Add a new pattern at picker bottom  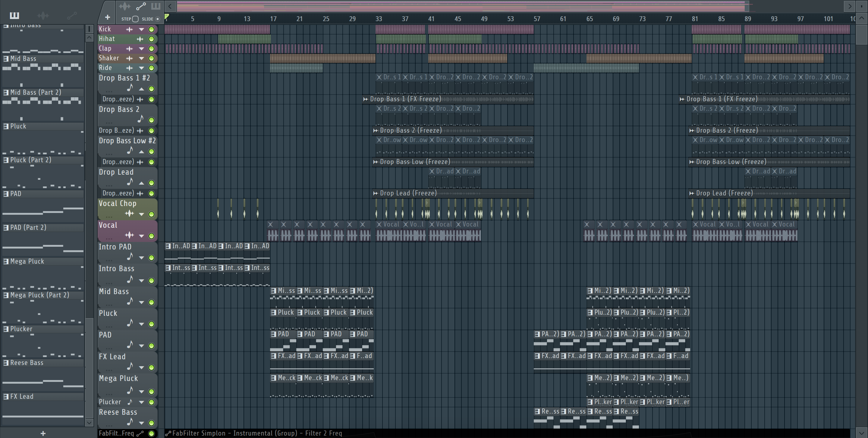43,433
